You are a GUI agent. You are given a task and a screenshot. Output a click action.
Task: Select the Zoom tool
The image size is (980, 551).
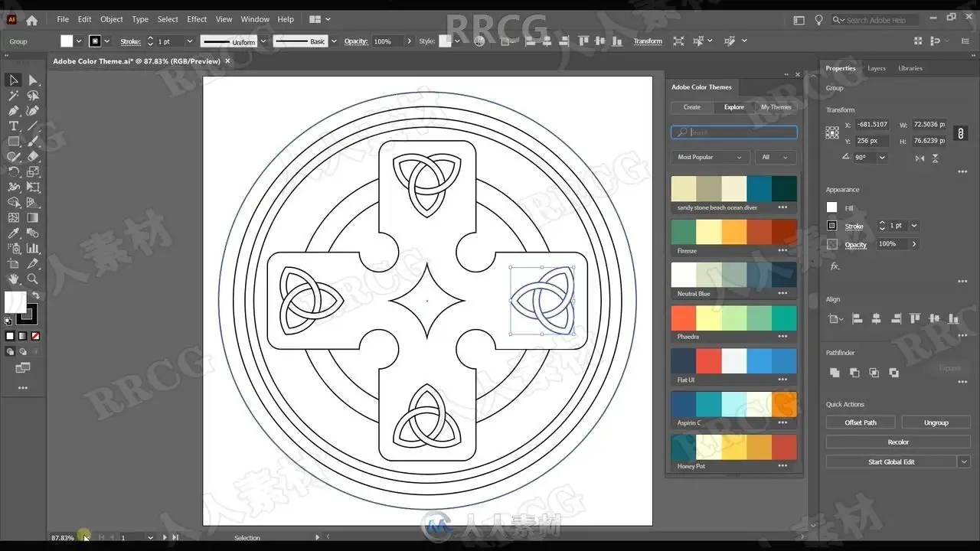[33, 279]
